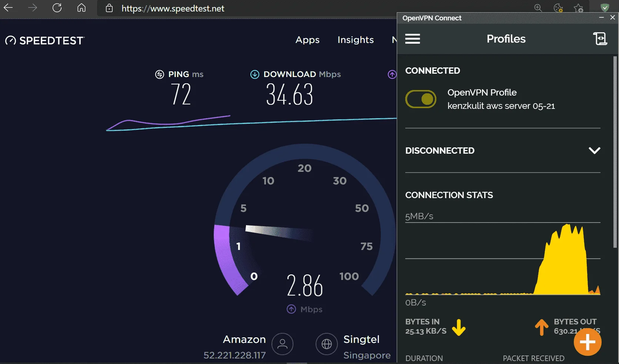Click the Profiles header title
The height and width of the screenshot is (364, 619).
pos(506,39)
